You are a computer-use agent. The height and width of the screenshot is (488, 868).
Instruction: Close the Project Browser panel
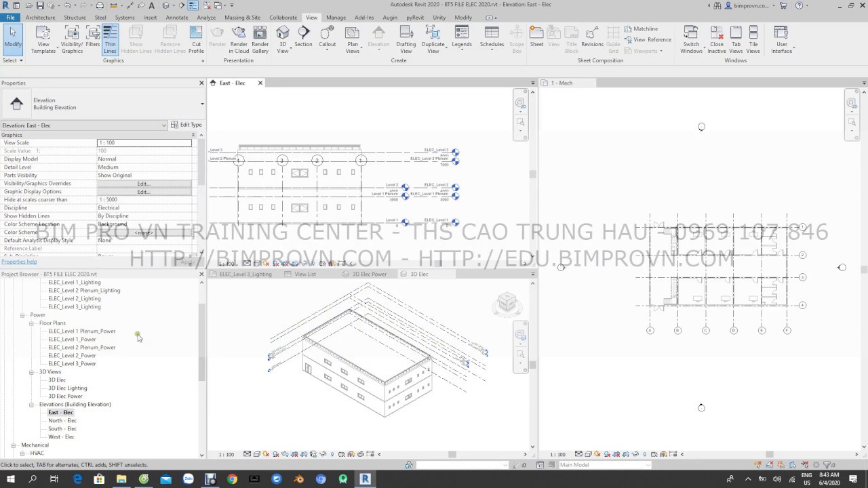[x=201, y=274]
